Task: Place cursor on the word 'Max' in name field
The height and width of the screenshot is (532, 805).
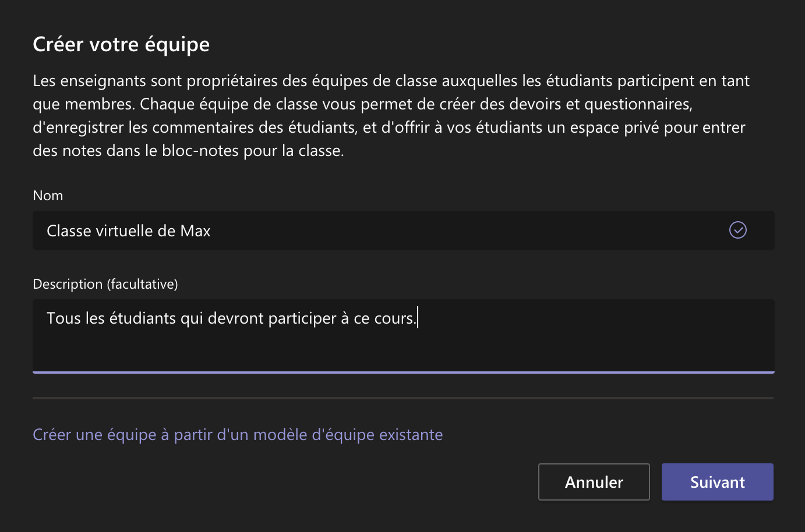Action: (196, 231)
